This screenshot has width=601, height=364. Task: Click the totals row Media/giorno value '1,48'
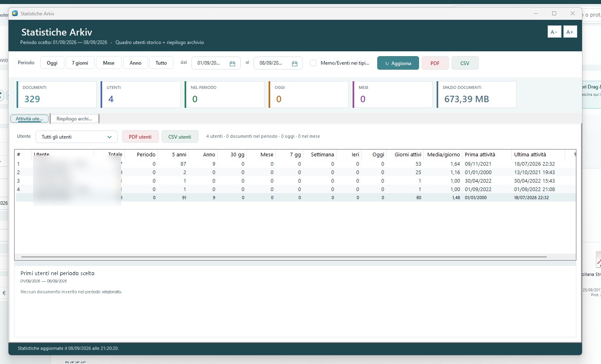point(456,198)
